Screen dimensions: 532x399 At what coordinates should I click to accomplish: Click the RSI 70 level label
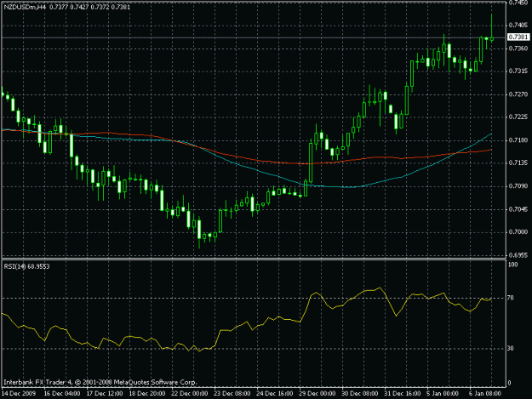(511, 298)
